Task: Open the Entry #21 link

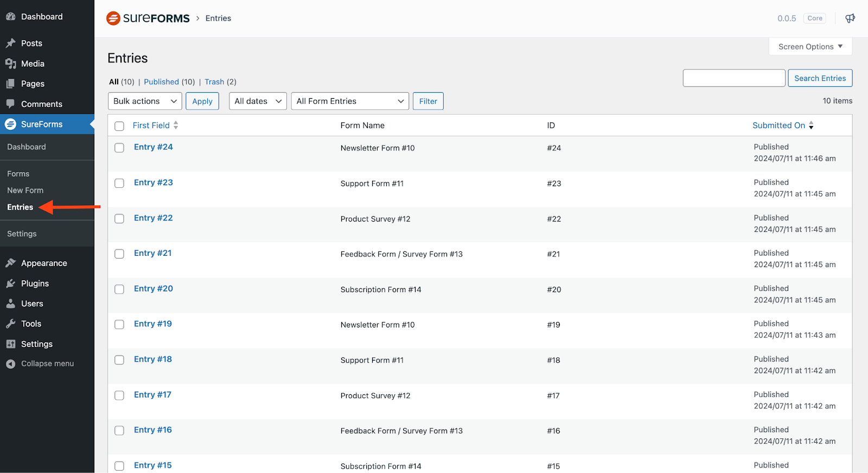Action: 153,253
